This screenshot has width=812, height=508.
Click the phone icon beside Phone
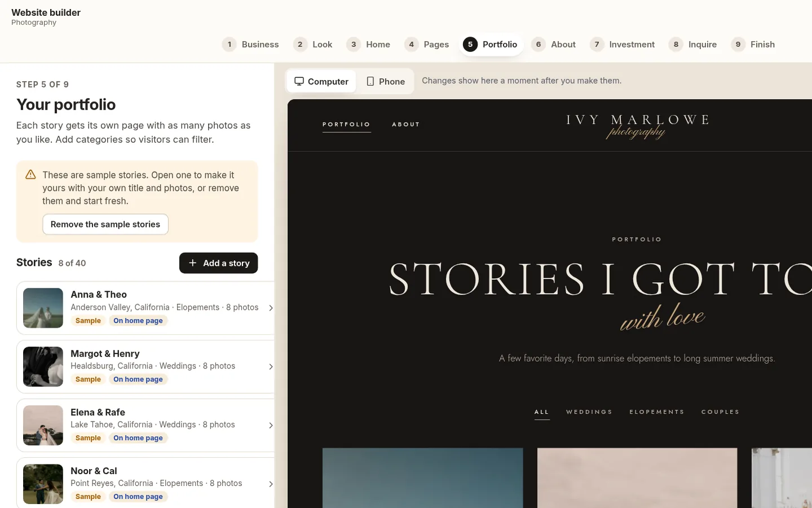click(x=370, y=81)
